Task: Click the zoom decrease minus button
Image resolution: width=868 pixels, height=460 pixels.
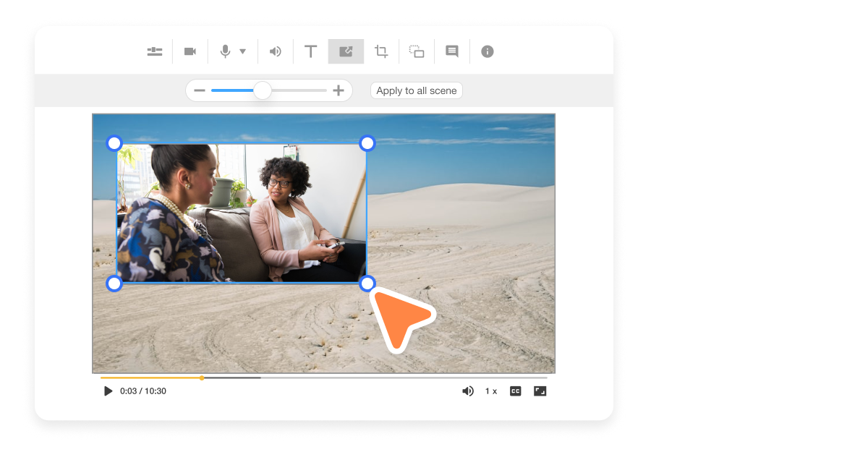Action: coord(200,90)
